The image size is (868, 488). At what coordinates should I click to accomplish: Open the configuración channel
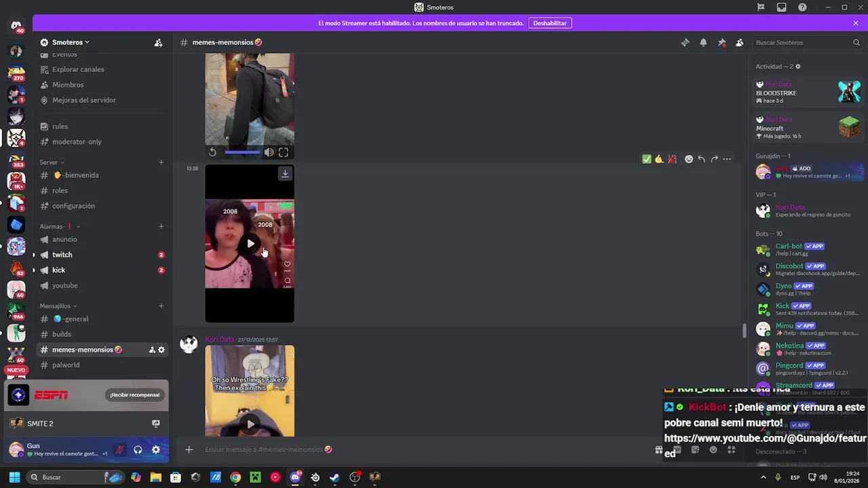[x=73, y=206]
